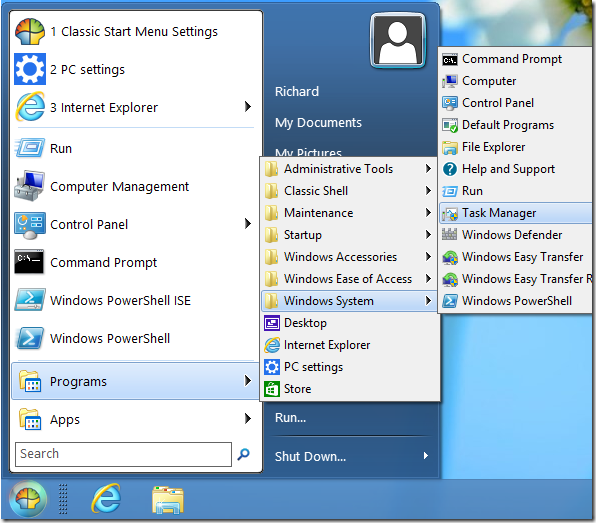Click Command Prompt icon in Windows System submenu
Viewport: 596px width, 523px height.
pos(450,60)
